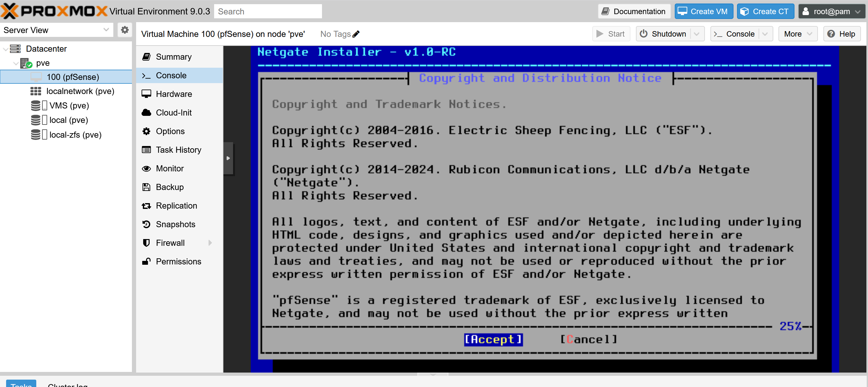Click the Datacenter server icon
Image resolution: width=868 pixels, height=387 pixels.
point(15,49)
